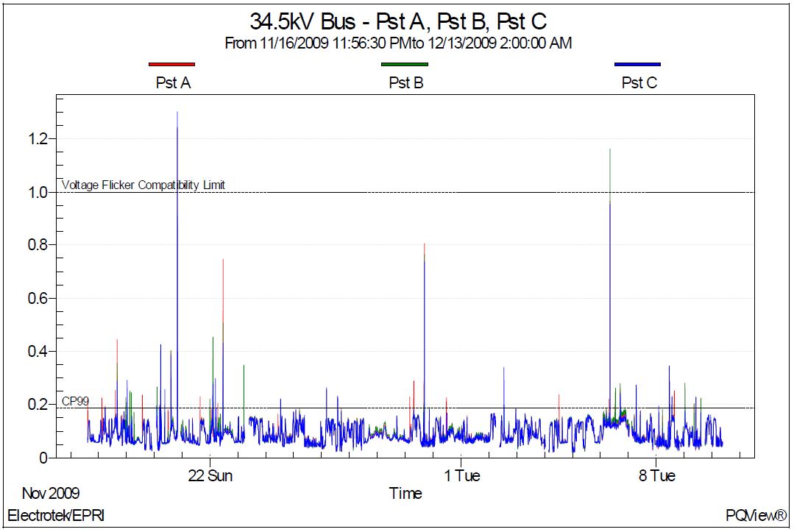Viewport: 794px width, 532px height.
Task: Click the Electrotek/EPRI footer text
Action: click(56, 516)
